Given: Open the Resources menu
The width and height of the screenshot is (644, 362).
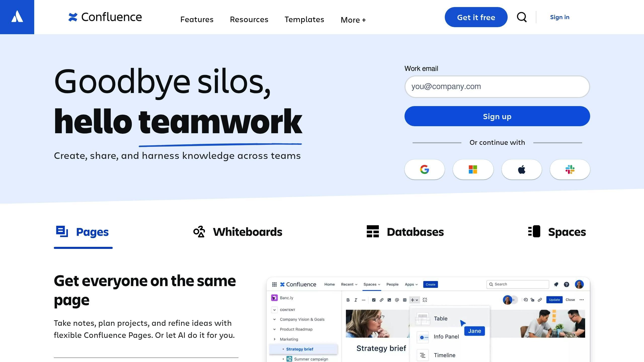Looking at the screenshot, I should pyautogui.click(x=249, y=19).
